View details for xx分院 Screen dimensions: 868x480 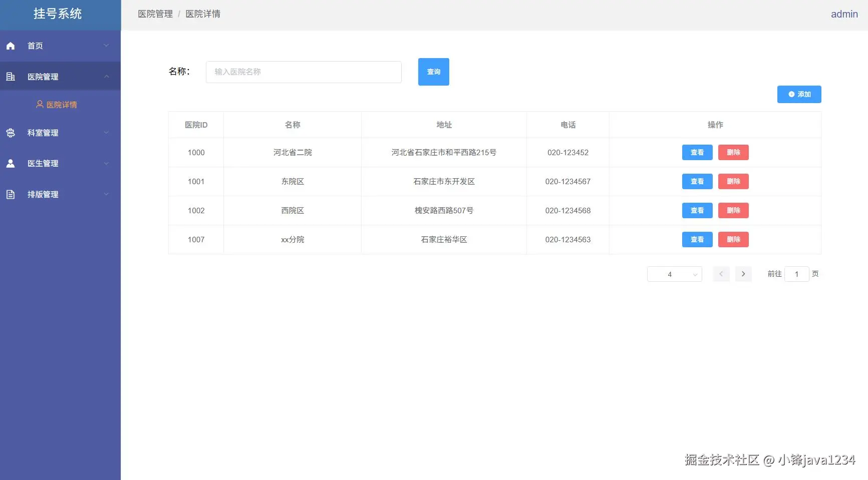[x=697, y=240]
